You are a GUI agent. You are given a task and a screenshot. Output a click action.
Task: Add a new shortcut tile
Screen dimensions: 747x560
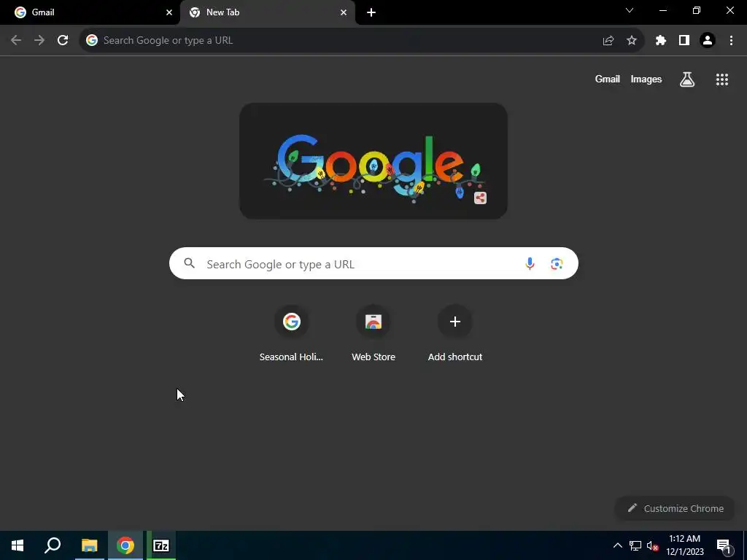coord(455,333)
